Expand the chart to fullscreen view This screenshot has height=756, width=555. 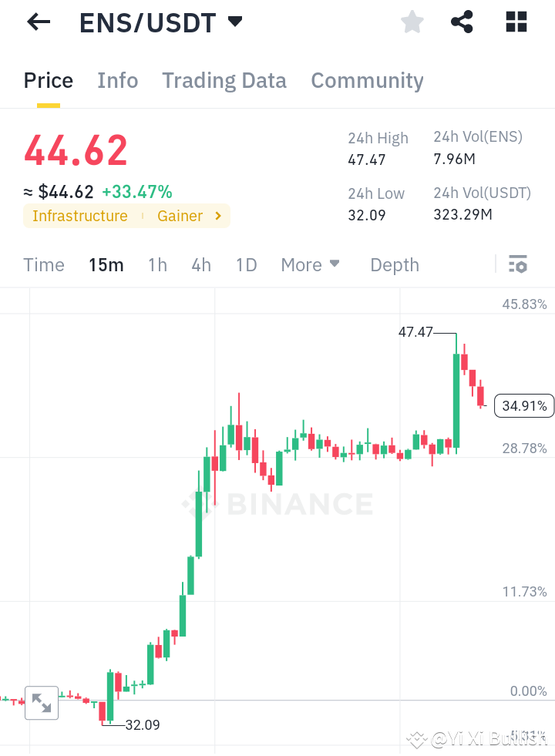42,703
